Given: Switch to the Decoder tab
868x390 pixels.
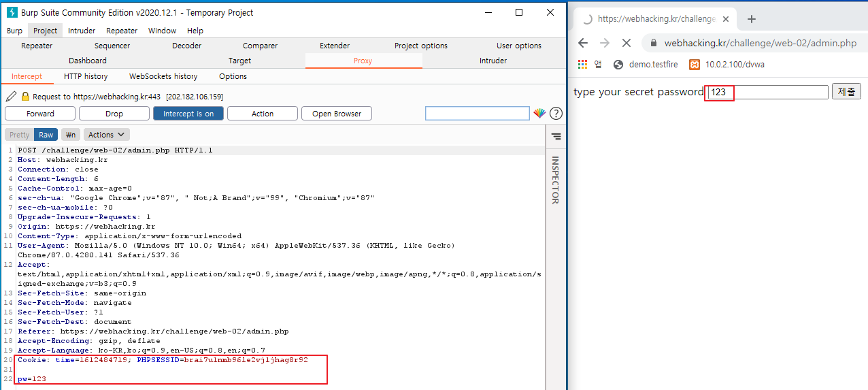Looking at the screenshot, I should tap(186, 46).
